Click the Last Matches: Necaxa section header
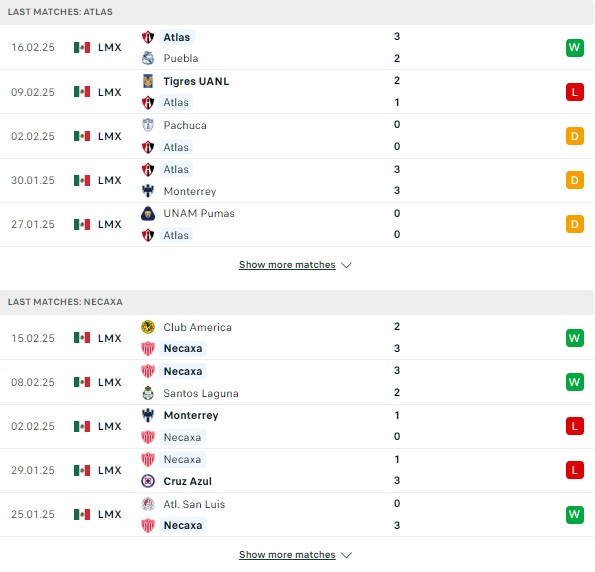 click(x=297, y=302)
